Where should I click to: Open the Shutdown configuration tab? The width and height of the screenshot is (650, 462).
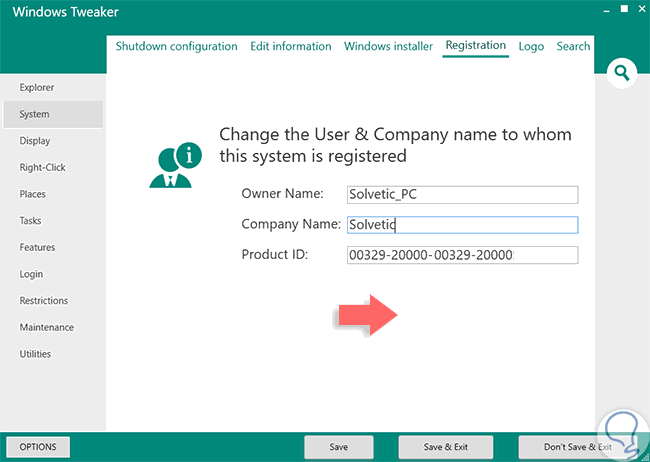click(x=177, y=46)
